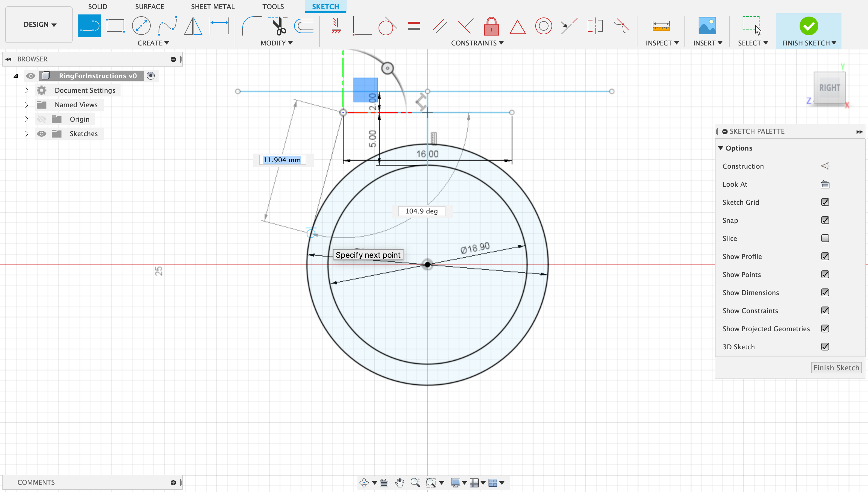Open the CONSTRAINTS dropdown menu
868x492 pixels.
[x=477, y=43]
